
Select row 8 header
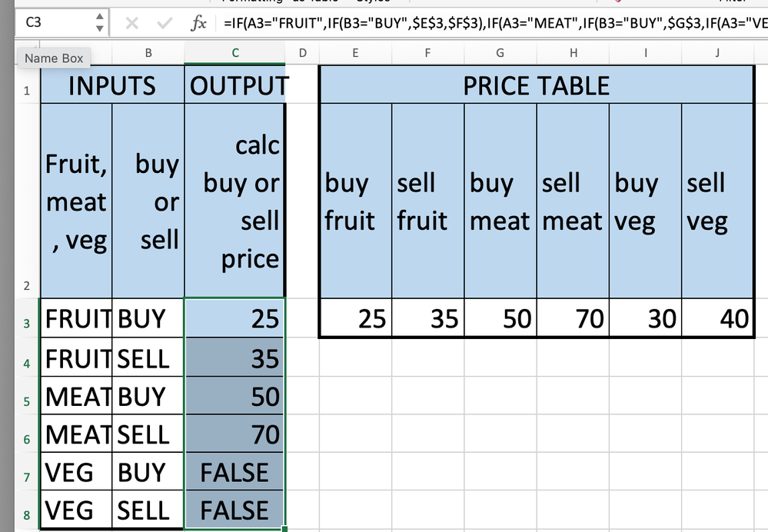[26, 511]
